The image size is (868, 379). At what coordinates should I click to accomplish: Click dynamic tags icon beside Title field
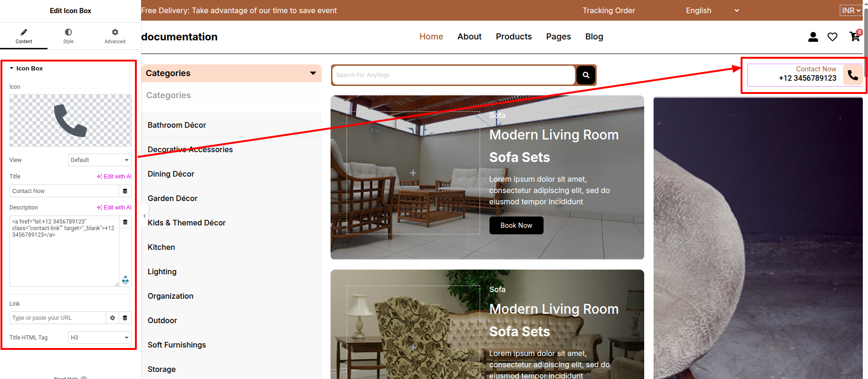point(125,191)
